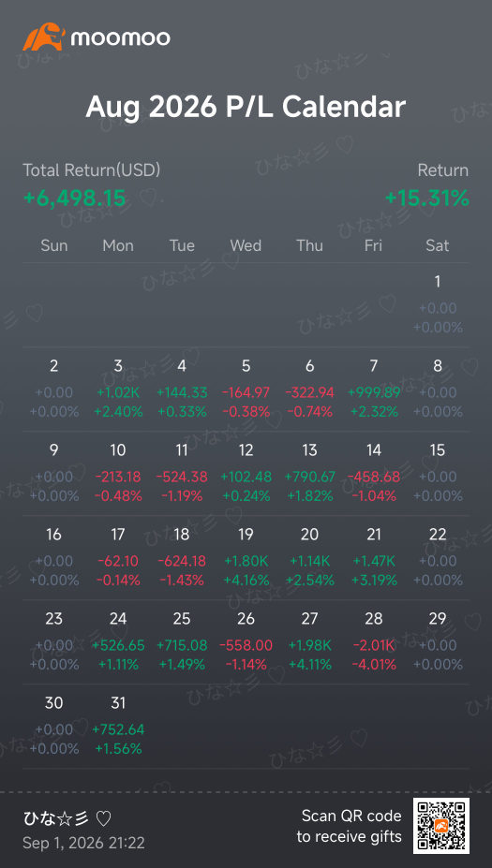Select the day 25 cell showing +715.08
Image resolution: width=492 pixels, height=868 pixels.
coord(182,642)
